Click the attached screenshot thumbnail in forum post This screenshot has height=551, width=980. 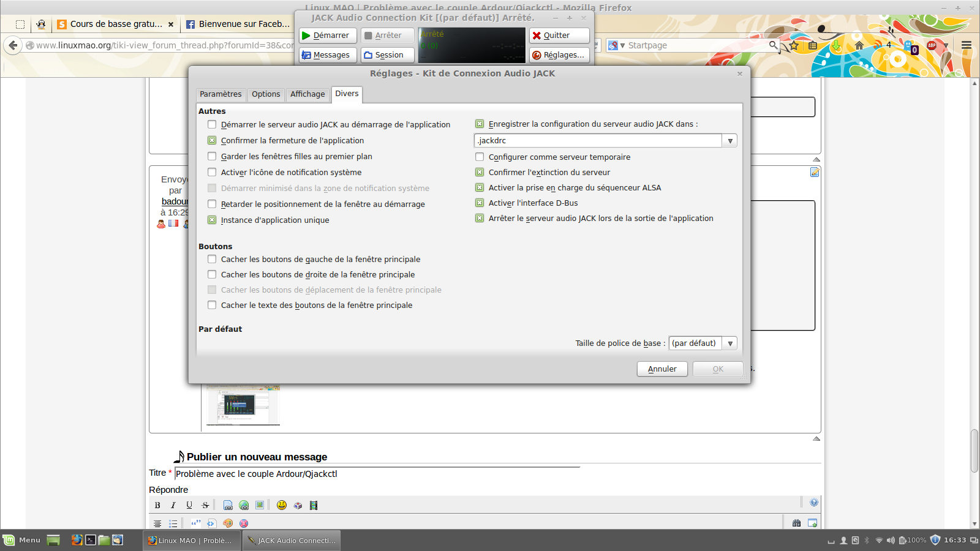click(x=243, y=405)
